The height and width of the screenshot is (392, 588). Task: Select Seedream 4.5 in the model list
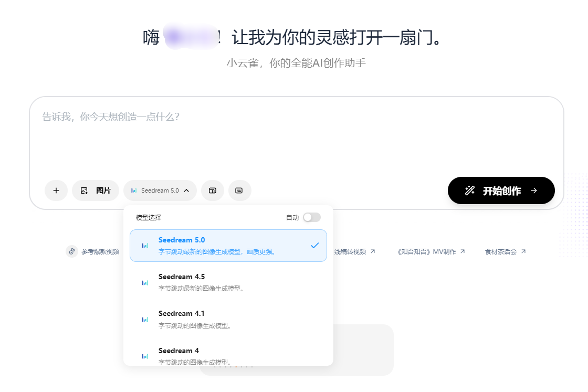(x=228, y=282)
